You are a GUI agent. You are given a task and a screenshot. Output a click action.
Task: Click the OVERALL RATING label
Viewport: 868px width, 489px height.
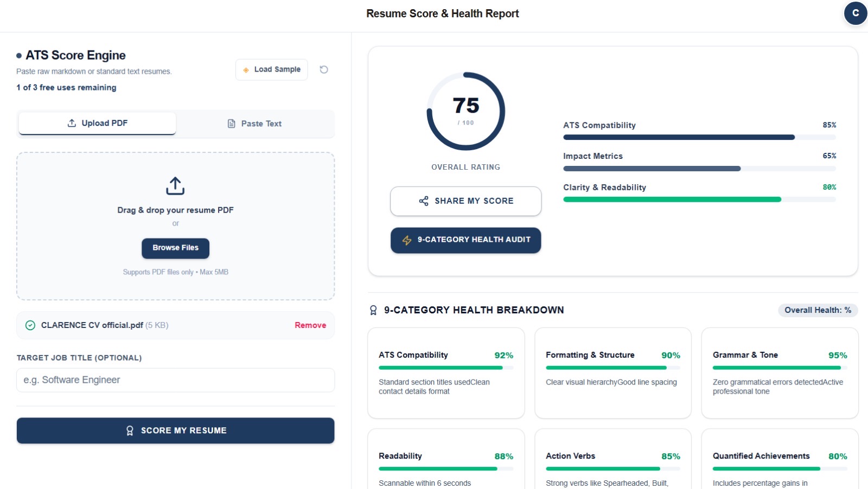point(466,167)
